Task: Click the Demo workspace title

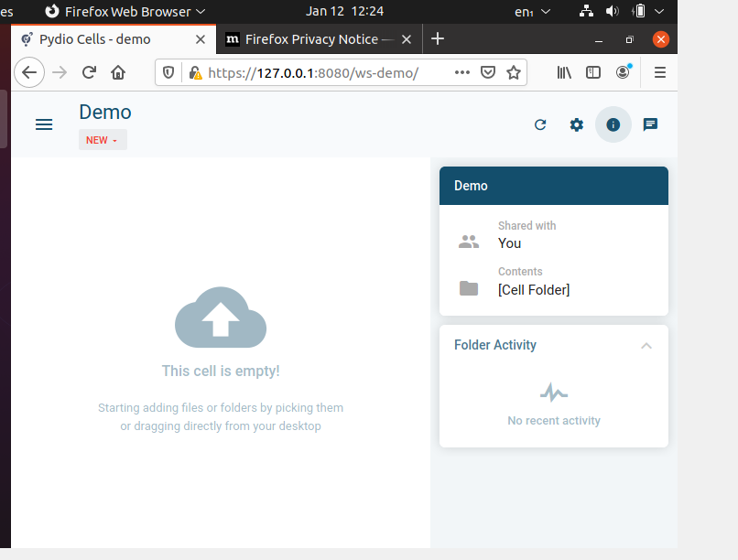Action: point(105,113)
